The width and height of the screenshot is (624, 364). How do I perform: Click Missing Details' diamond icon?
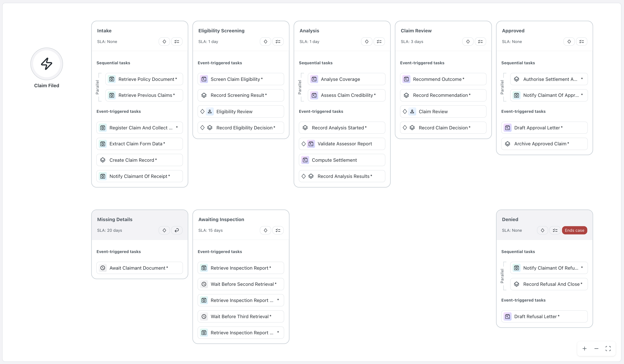click(164, 230)
